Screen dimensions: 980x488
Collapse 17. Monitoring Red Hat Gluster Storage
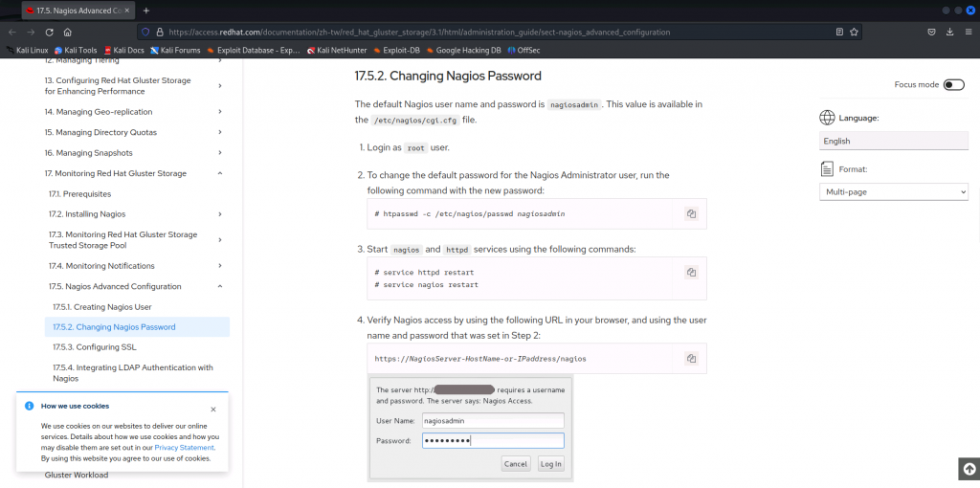(220, 173)
